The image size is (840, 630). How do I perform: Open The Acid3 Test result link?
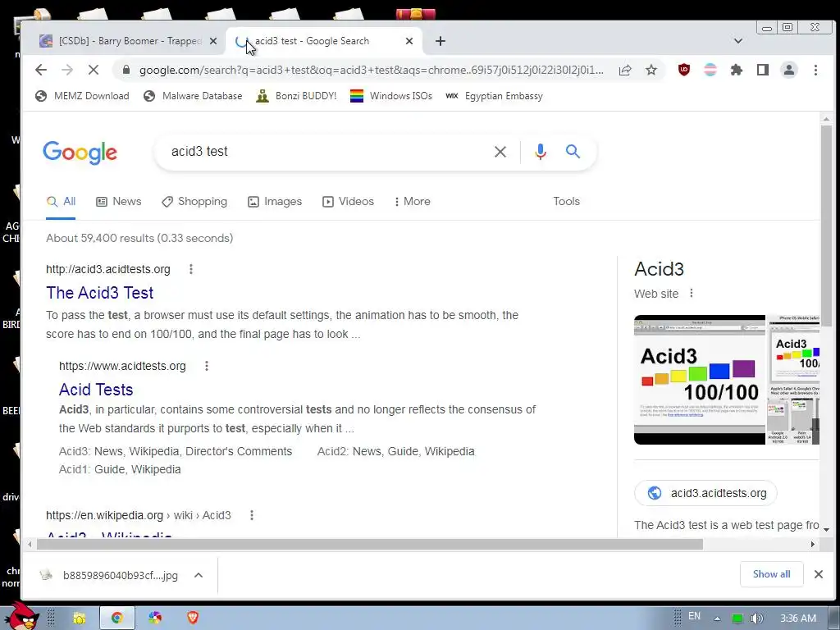99,293
